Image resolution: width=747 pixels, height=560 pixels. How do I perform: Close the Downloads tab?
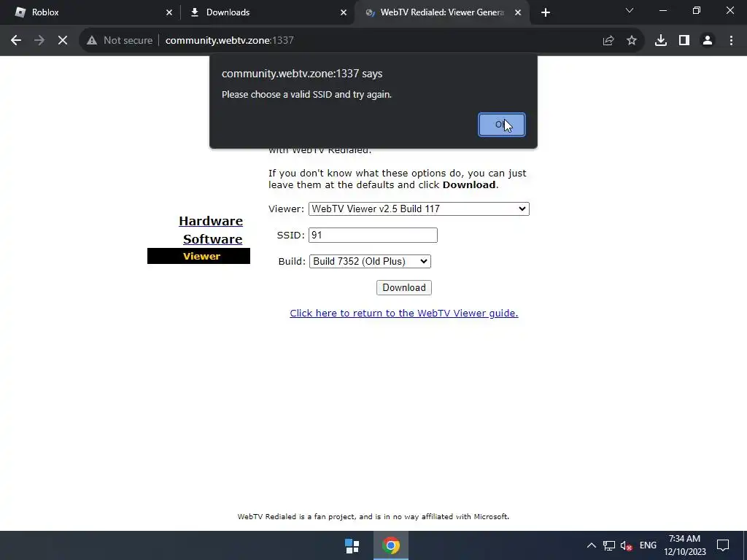[344, 12]
